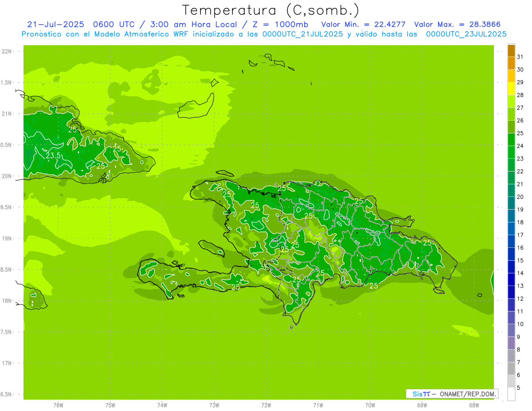Click the "73W" longitude axis label
The height and width of the screenshot is (411, 532).
tap(214, 405)
